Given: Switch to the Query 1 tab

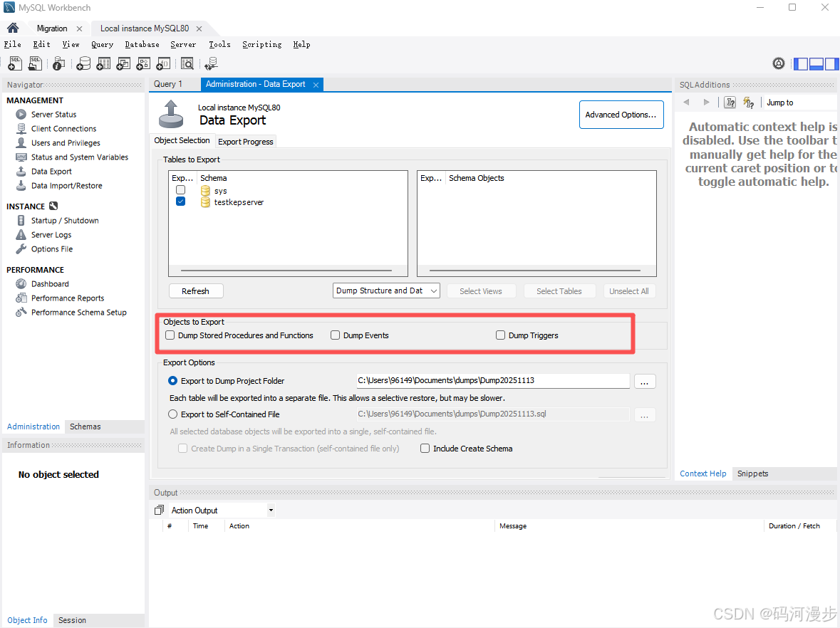Looking at the screenshot, I should point(167,84).
